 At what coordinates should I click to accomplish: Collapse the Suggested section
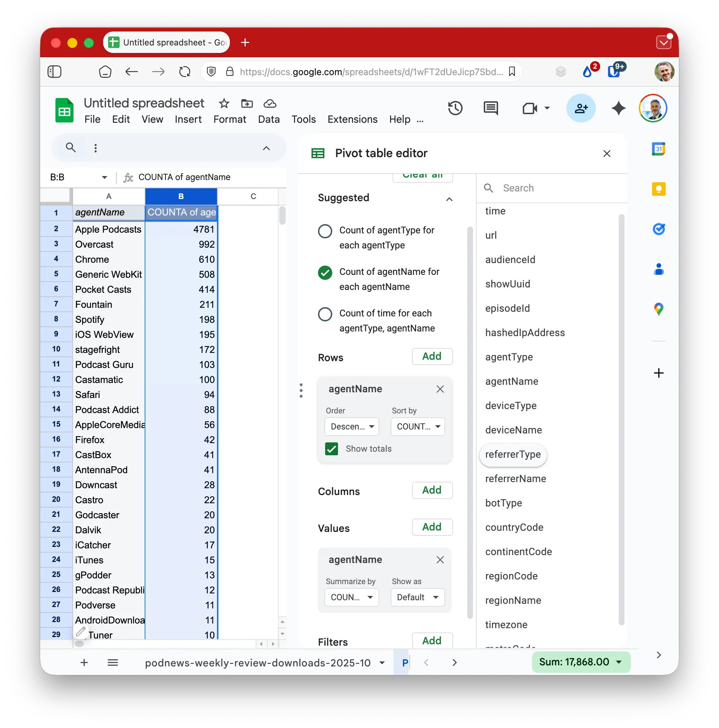[x=449, y=199]
